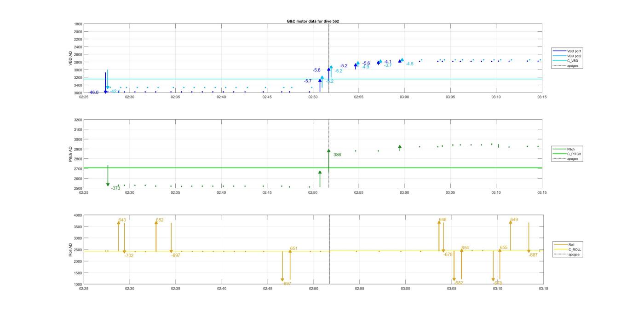Click "02:55" time tick under Roll plot
The height and width of the screenshot is (319, 644).
tap(359, 289)
